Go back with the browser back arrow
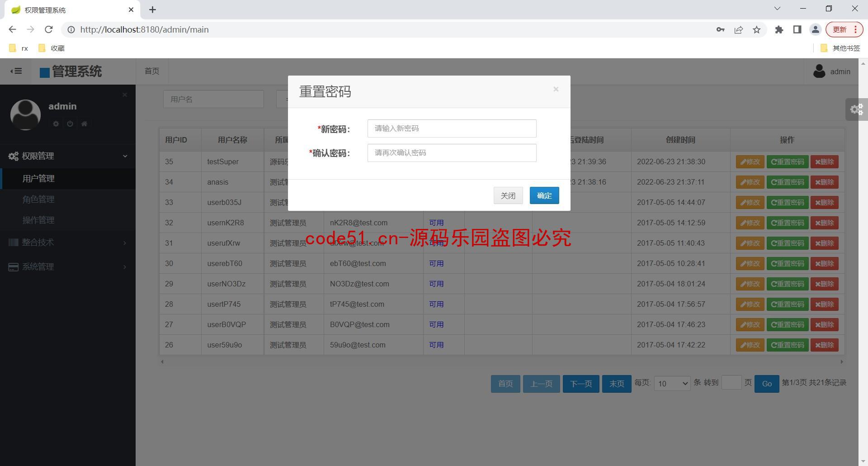The height and width of the screenshot is (466, 868). pos(12,29)
